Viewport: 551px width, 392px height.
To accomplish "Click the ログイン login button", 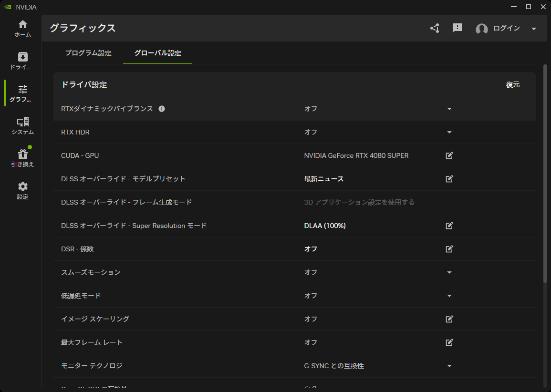I will tap(506, 29).
